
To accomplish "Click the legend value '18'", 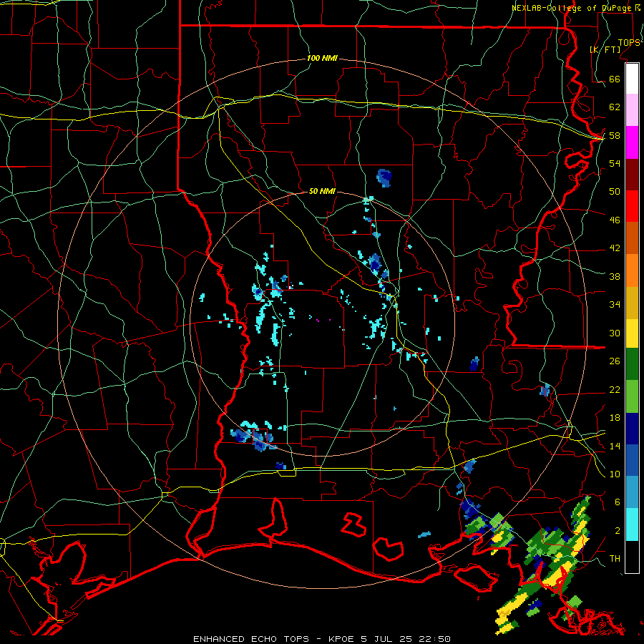I will (x=615, y=418).
